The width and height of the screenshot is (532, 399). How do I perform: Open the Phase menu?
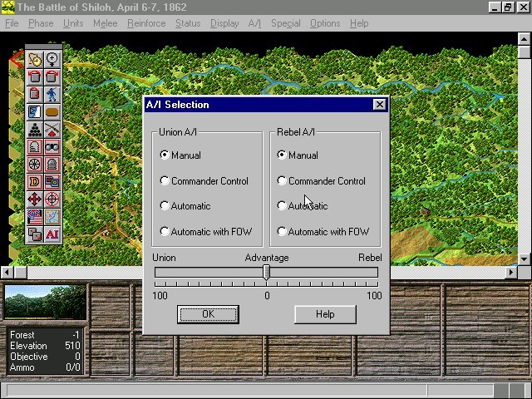[x=41, y=23]
